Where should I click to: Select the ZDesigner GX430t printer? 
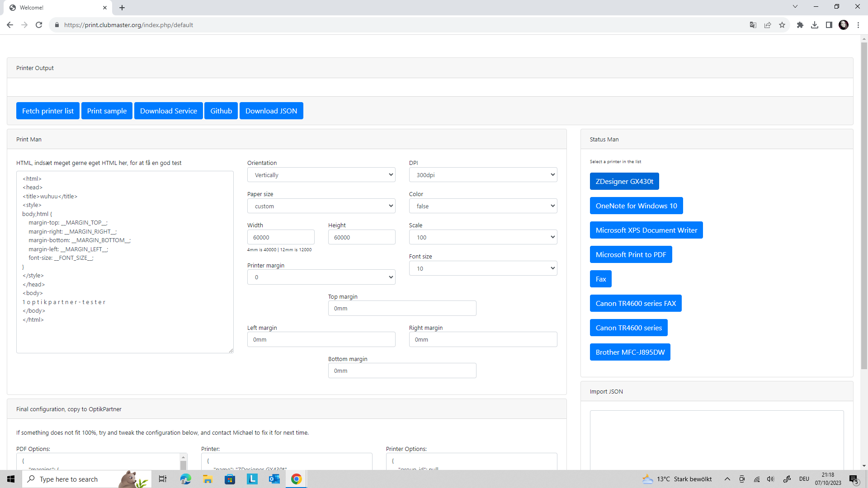pyautogui.click(x=624, y=181)
